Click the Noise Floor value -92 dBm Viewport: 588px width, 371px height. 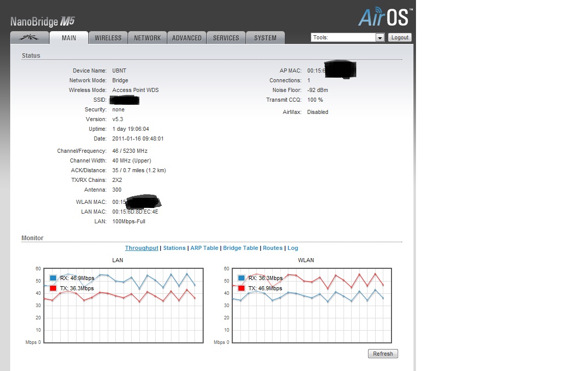(x=317, y=90)
